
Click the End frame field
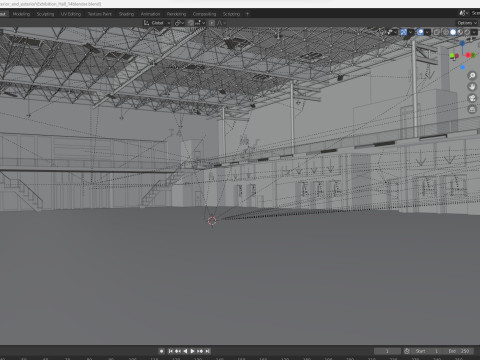coord(459,351)
